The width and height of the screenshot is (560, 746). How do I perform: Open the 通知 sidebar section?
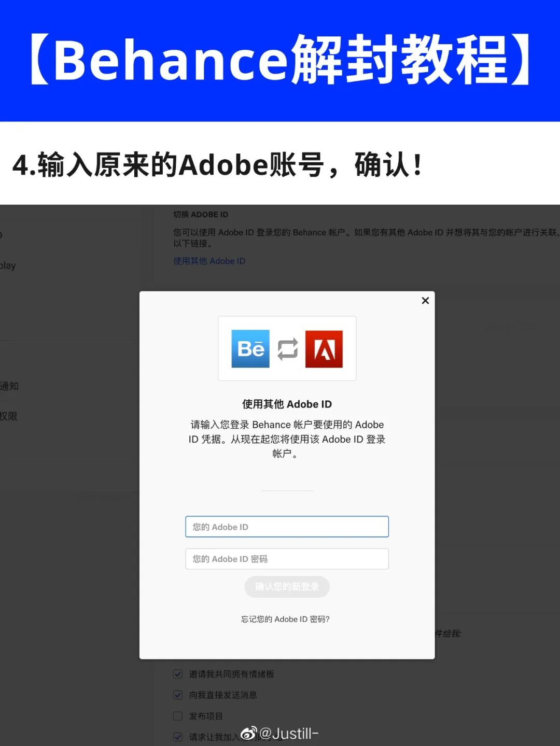pos(9,386)
